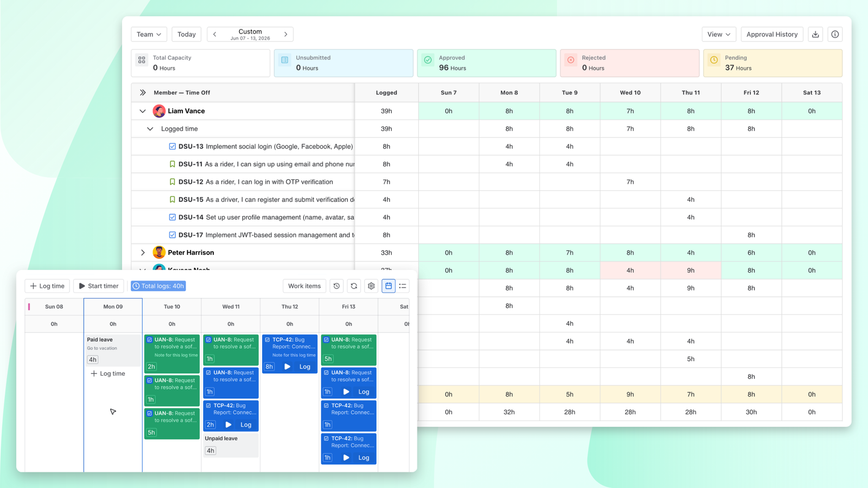The image size is (868, 488).
Task: Click the download export icon
Action: tap(815, 34)
